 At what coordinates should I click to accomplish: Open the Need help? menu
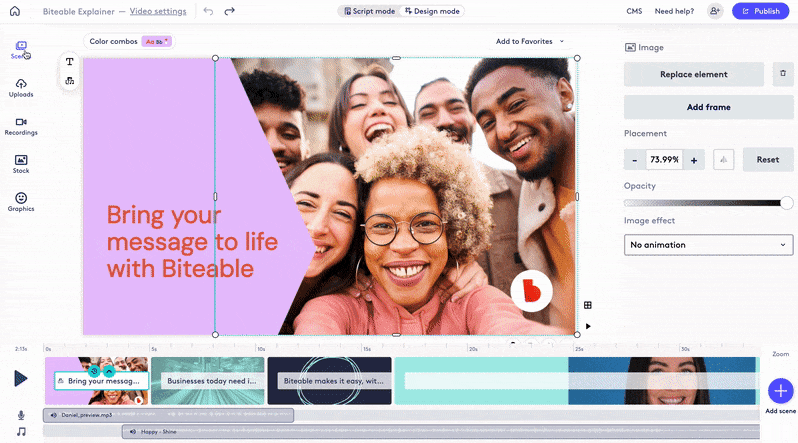point(674,11)
